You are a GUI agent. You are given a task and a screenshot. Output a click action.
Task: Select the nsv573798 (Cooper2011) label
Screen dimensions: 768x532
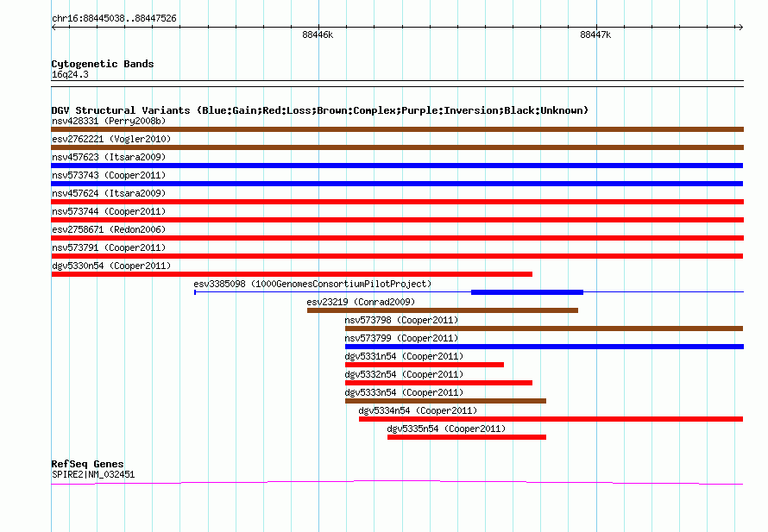coord(401,320)
